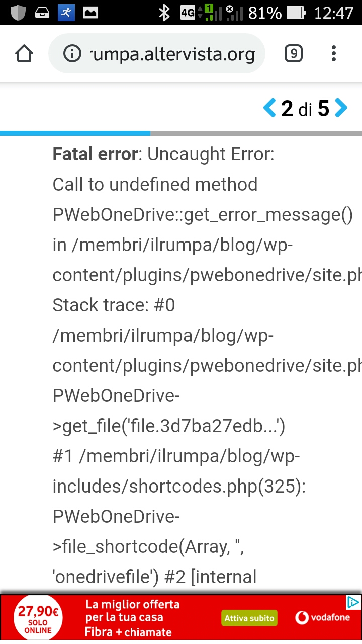362x644 pixels.
Task: Tap the "2 di 5" page indicator
Action: [305, 108]
